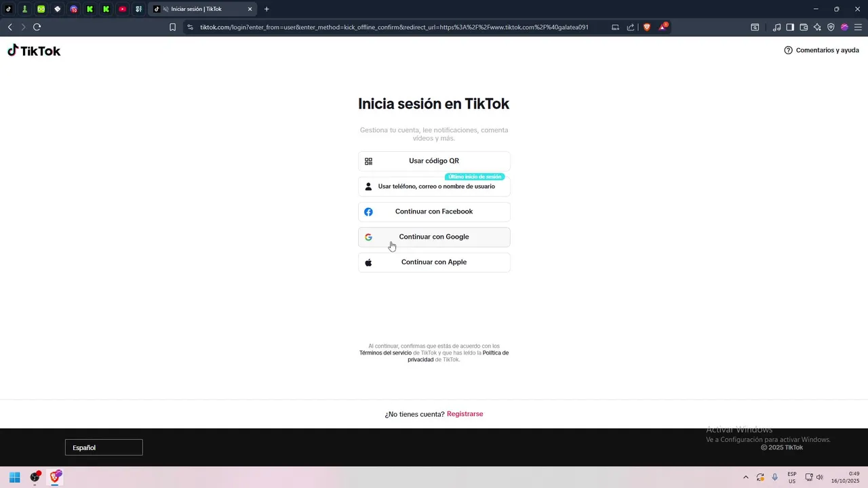Click the Brave browser taskbar icon
This screenshot has width=868, height=488.
56,477
